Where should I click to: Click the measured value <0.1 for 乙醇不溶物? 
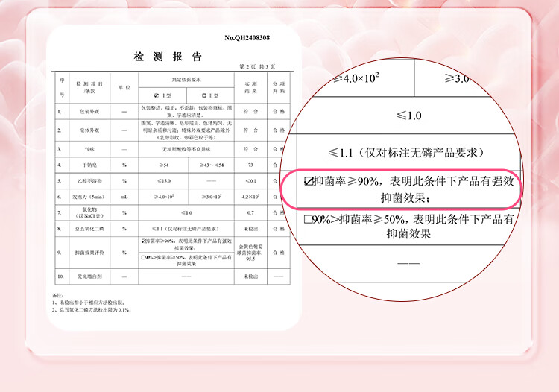[250, 181]
